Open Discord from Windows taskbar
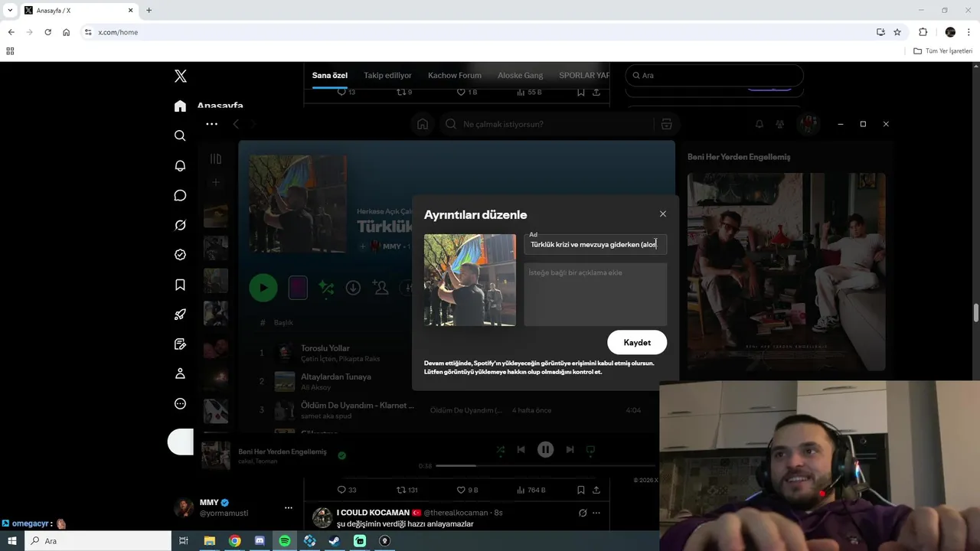980x551 pixels. click(x=260, y=541)
